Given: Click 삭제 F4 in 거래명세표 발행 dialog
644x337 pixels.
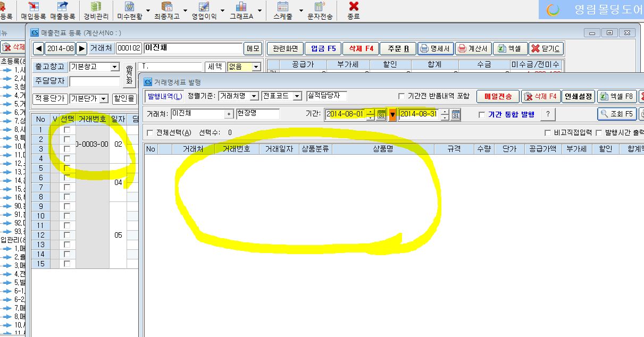Looking at the screenshot, I should [x=540, y=96].
